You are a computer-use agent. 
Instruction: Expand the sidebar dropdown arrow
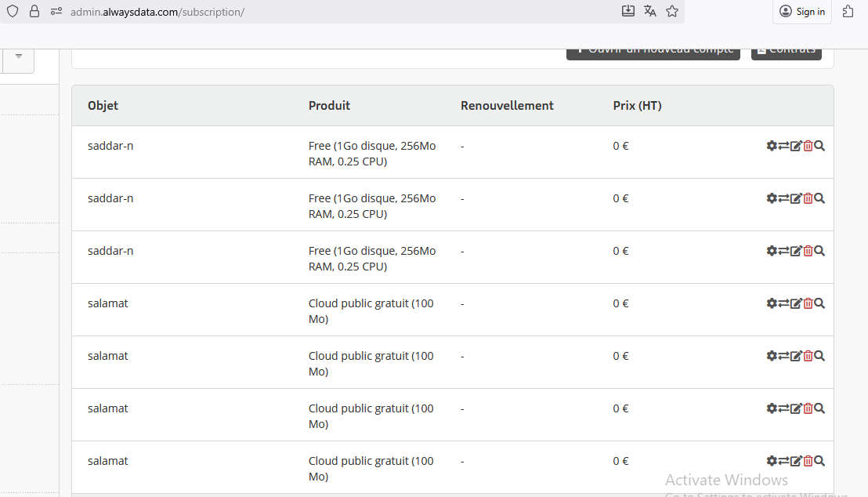point(19,56)
